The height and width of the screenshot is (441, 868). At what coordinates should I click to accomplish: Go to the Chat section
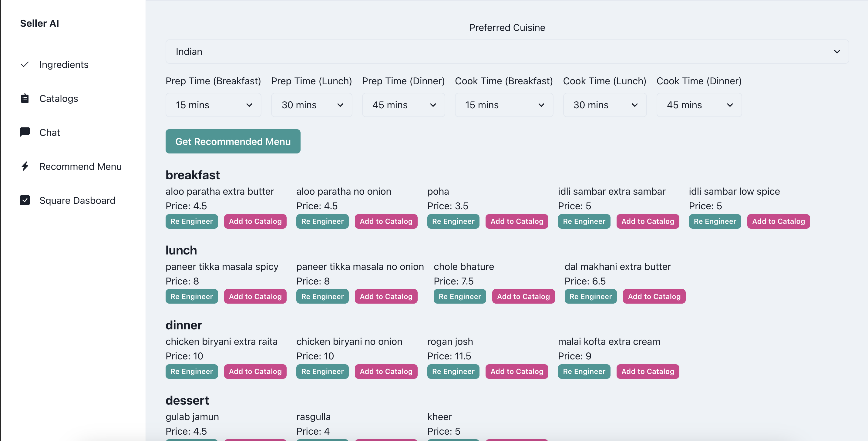(x=49, y=133)
